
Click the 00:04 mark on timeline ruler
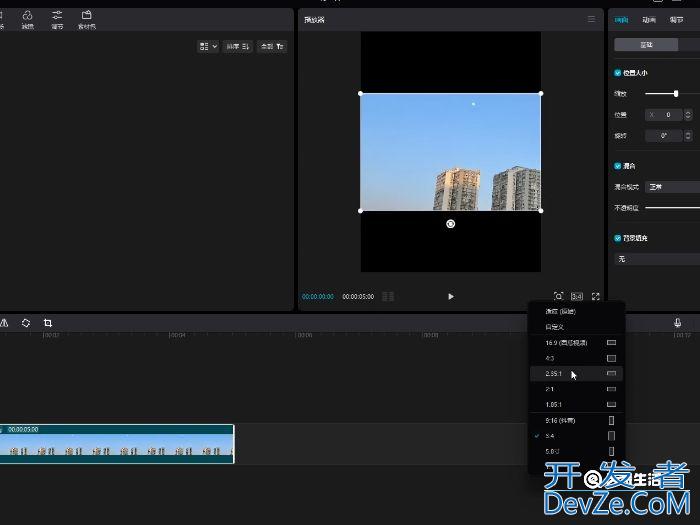tap(177, 335)
